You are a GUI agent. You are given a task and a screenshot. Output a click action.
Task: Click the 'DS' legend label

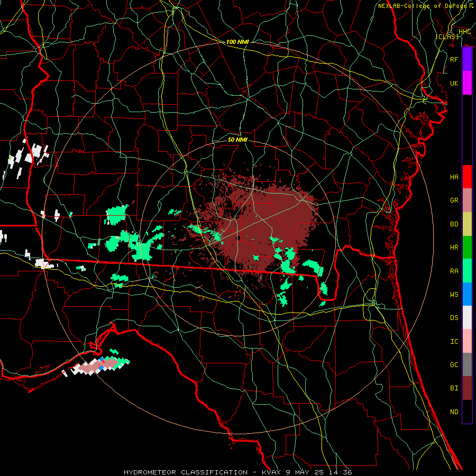[454, 318]
